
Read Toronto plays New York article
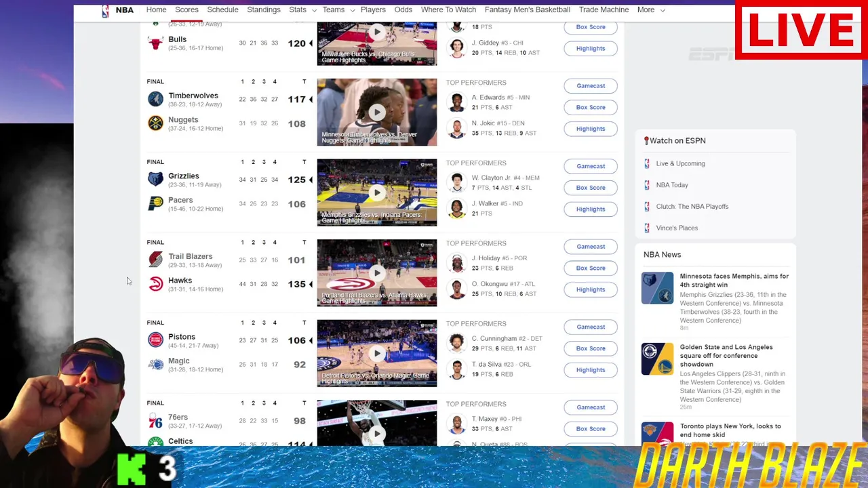point(730,430)
